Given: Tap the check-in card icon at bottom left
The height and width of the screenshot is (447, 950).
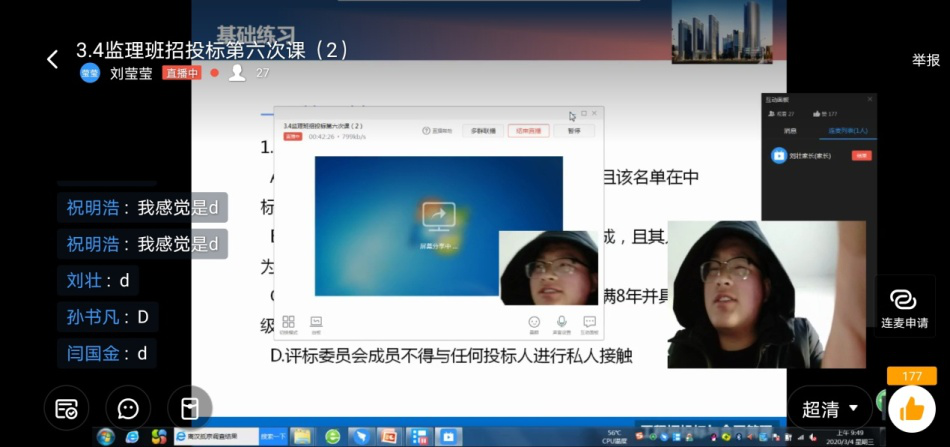Looking at the screenshot, I should tap(67, 408).
